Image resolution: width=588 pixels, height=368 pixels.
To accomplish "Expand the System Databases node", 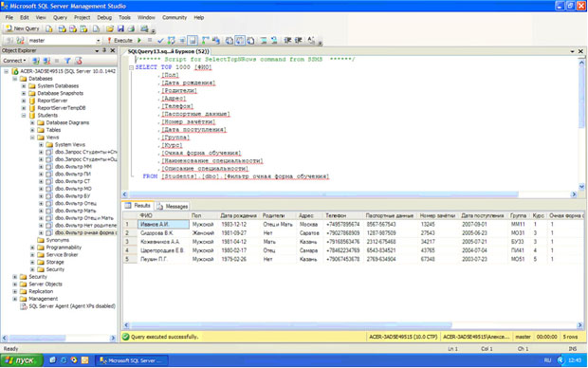I will coord(24,86).
